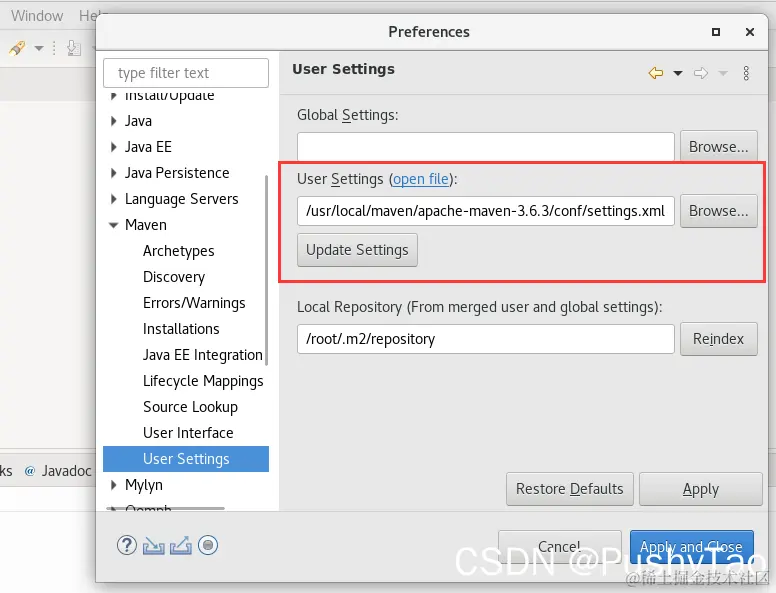776x593 pixels.
Task: Select Source Lookup under Maven
Action: point(191,407)
